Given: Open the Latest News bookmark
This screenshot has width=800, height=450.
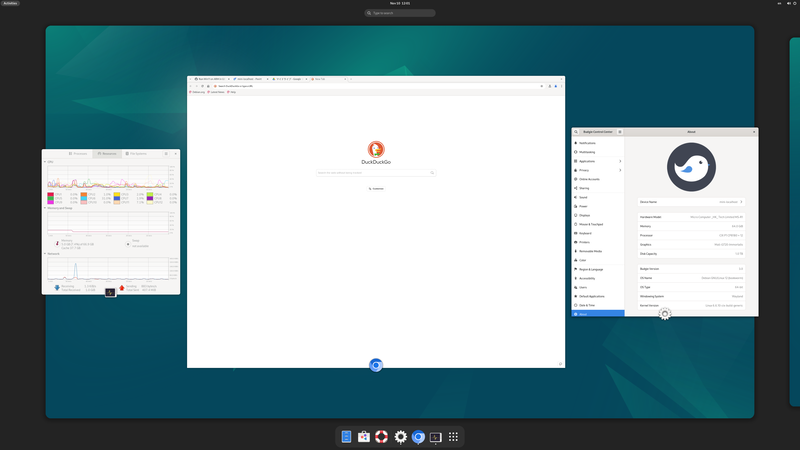Looking at the screenshot, I should point(216,92).
